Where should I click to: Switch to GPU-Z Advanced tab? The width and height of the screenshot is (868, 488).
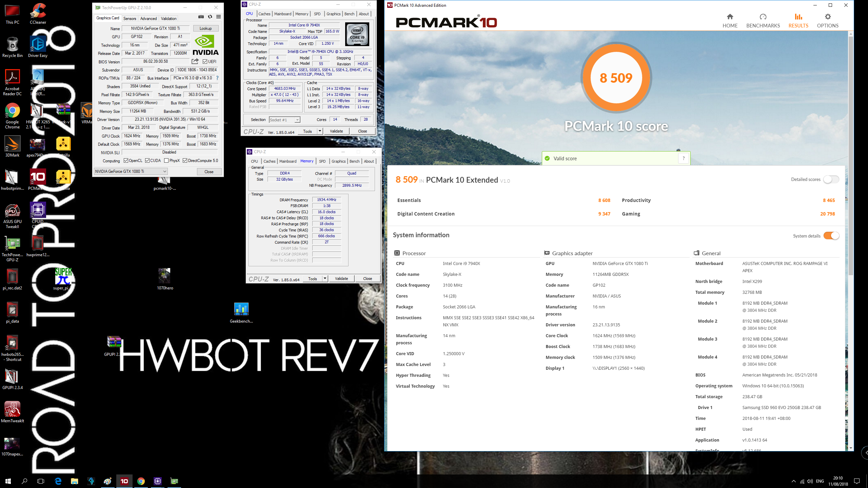(x=149, y=19)
